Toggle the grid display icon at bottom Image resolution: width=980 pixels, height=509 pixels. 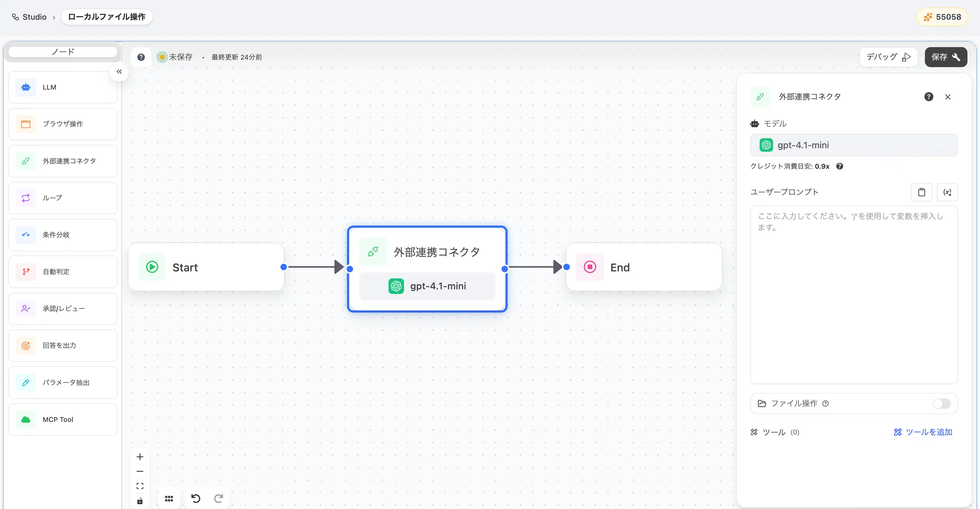[x=169, y=498]
